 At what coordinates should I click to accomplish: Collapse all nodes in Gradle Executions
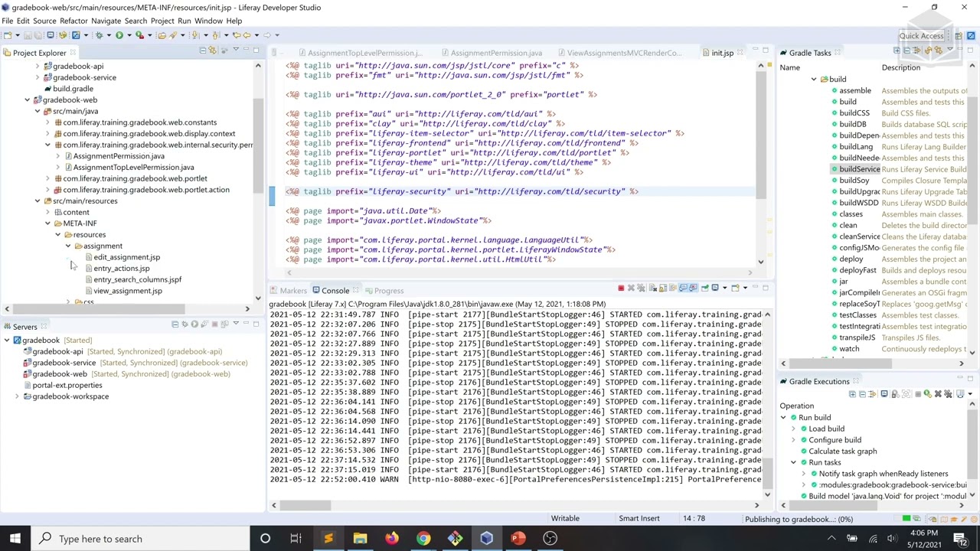862,394
